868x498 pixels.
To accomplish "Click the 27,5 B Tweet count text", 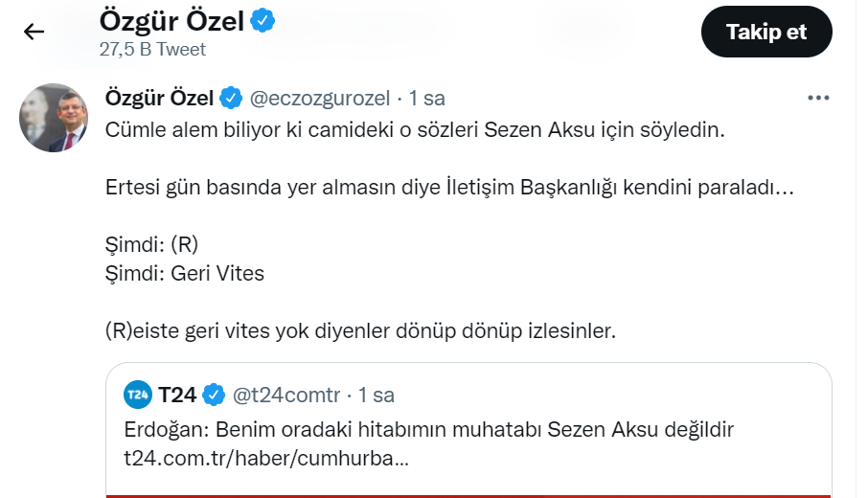I will point(152,49).
